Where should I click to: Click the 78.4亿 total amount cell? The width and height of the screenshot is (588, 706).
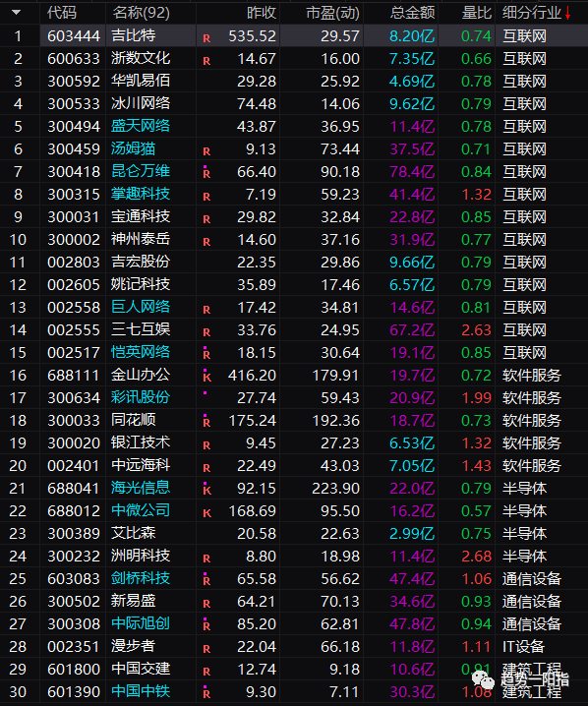coord(412,171)
